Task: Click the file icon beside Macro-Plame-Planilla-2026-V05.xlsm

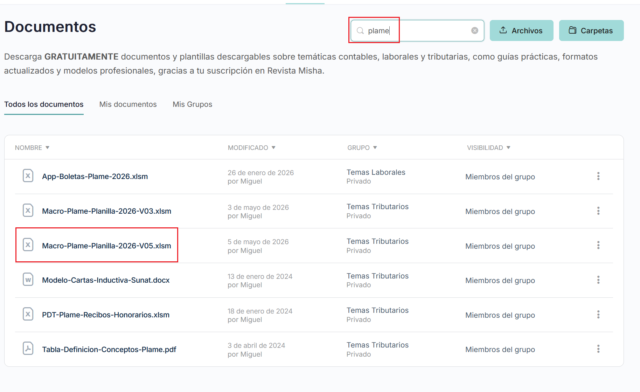Action: tap(28, 245)
